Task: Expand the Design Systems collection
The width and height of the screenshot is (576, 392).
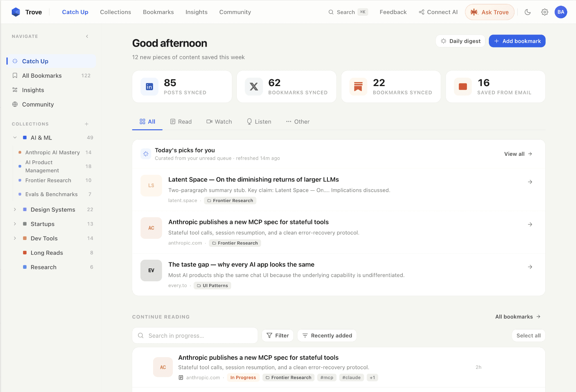Action: [x=15, y=210]
